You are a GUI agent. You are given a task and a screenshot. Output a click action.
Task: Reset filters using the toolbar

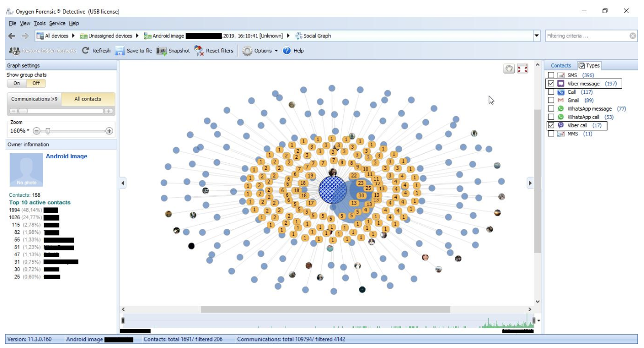[214, 51]
